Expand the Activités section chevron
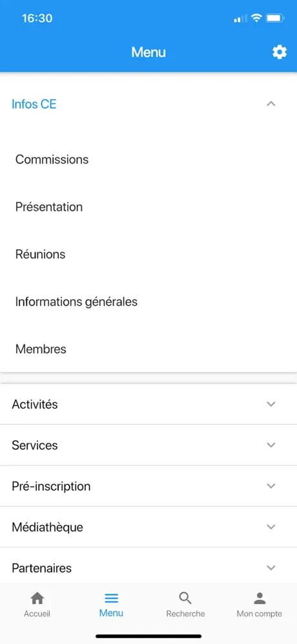Image resolution: width=297 pixels, height=644 pixels. coord(271,404)
